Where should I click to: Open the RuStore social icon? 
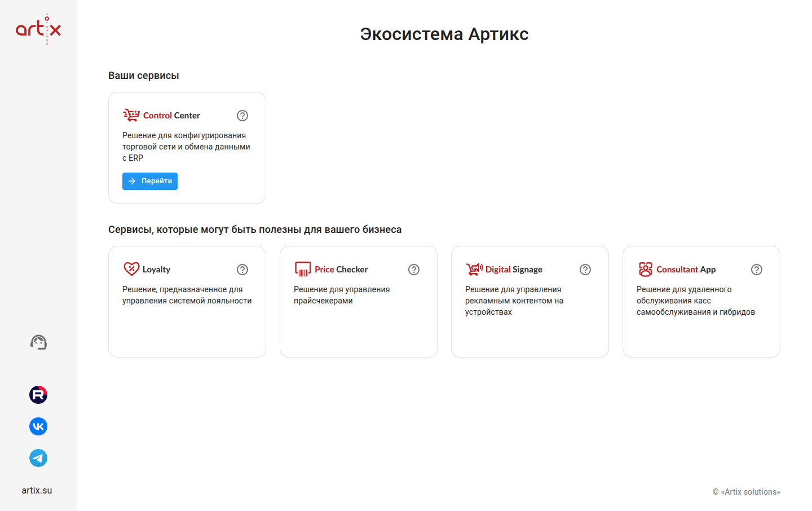pos(38,395)
